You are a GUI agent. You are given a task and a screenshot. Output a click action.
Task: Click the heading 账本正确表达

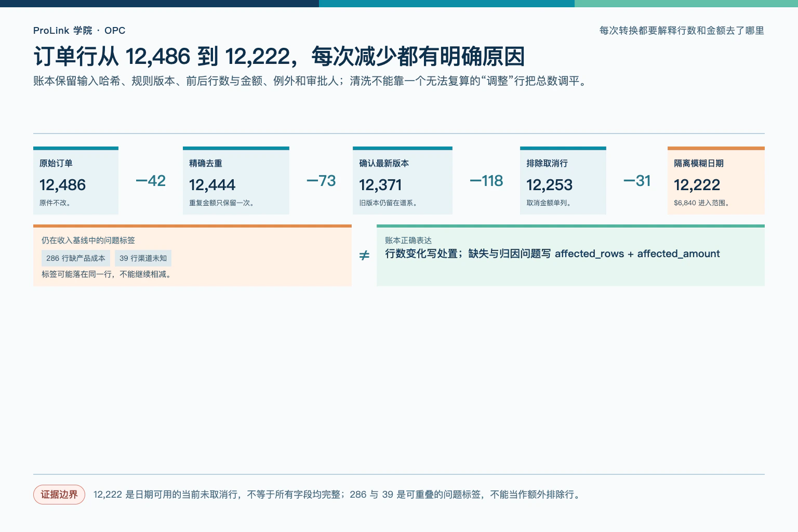[408, 240]
